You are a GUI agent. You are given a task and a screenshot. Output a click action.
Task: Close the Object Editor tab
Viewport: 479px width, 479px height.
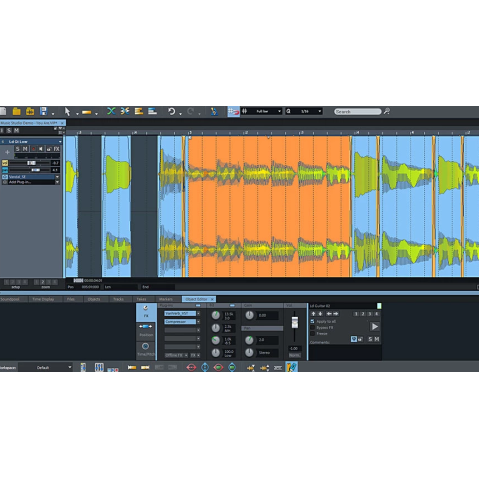click(x=212, y=299)
